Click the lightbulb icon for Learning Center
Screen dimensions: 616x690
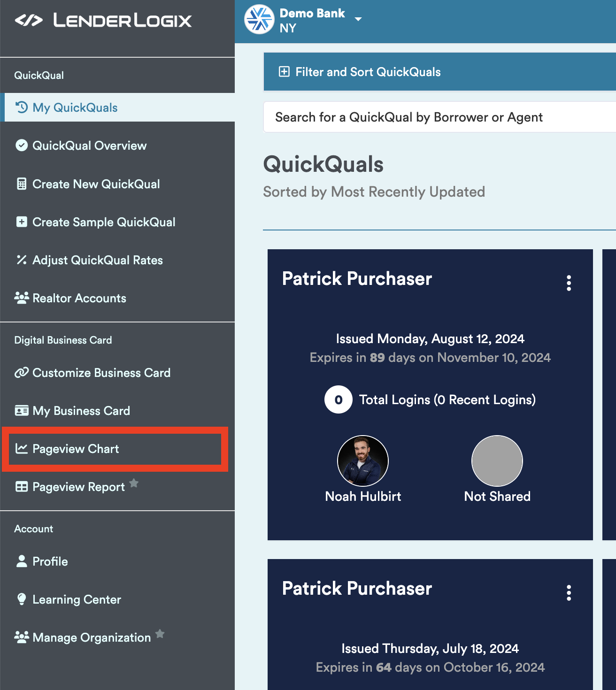point(22,599)
